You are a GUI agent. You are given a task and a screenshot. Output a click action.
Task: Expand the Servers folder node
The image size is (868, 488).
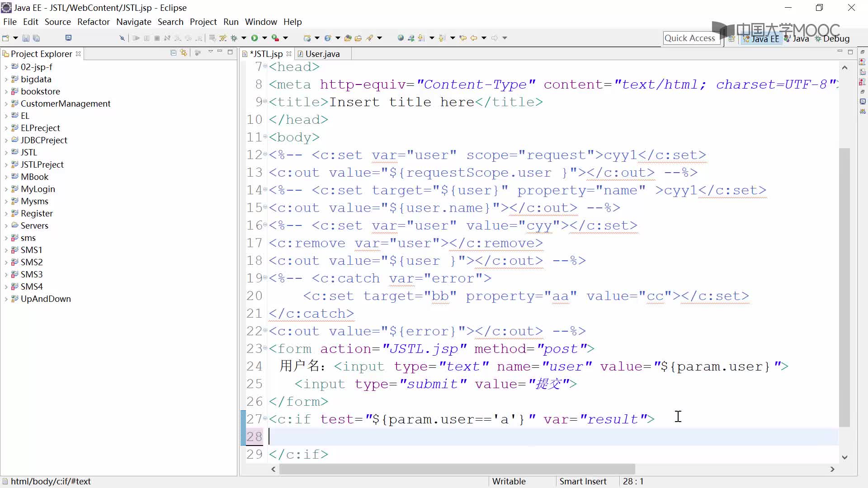(x=6, y=226)
